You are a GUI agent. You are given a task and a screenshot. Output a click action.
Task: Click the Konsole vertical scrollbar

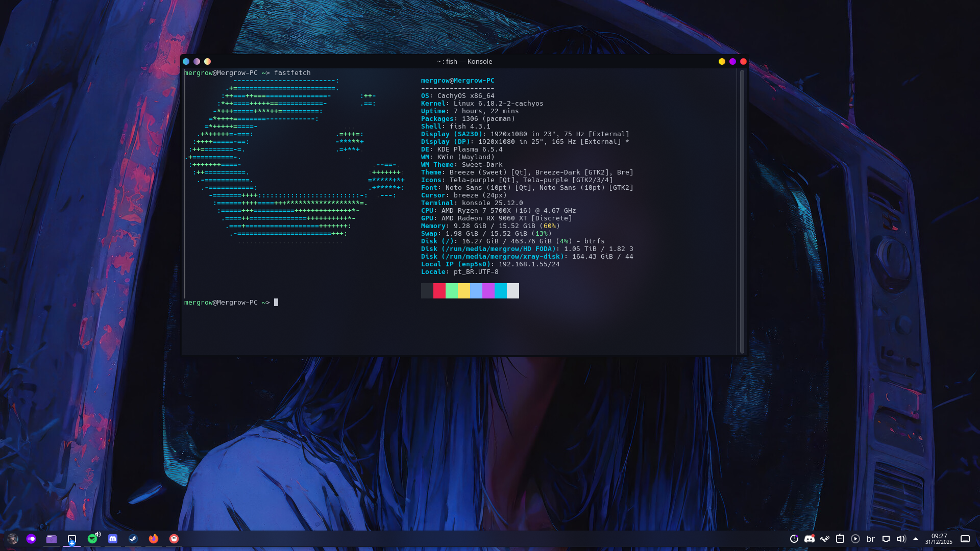point(742,212)
